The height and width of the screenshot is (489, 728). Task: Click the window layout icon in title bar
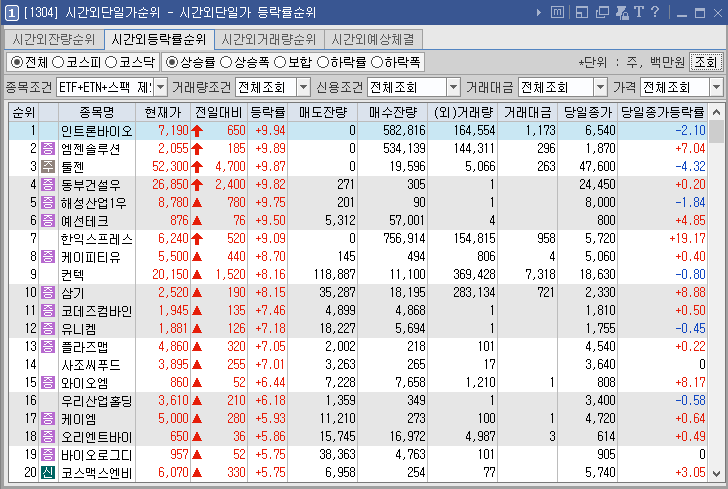tap(582, 12)
